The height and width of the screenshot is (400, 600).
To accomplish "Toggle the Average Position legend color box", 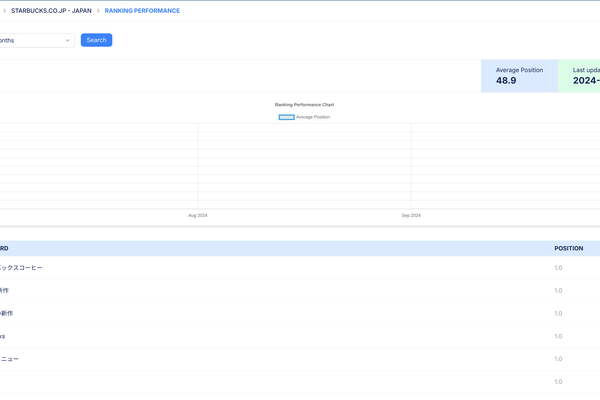I will point(286,117).
